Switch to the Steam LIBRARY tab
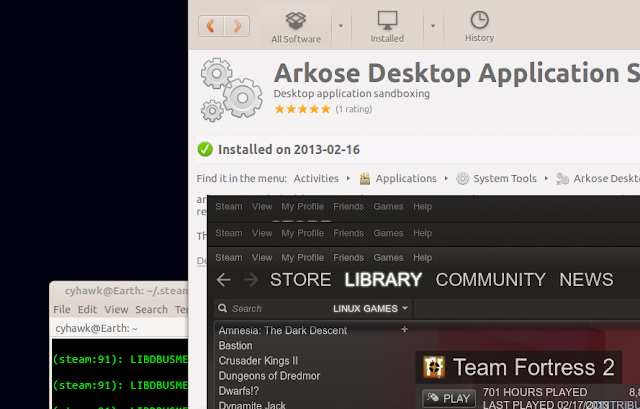The width and height of the screenshot is (640, 409). (383, 280)
